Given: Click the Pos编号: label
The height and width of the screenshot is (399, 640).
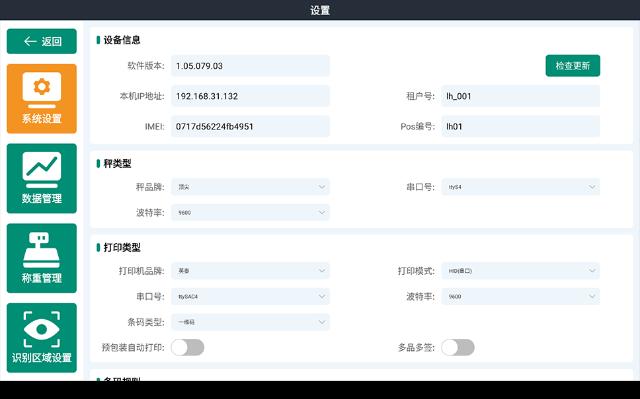Looking at the screenshot, I should [x=418, y=126].
